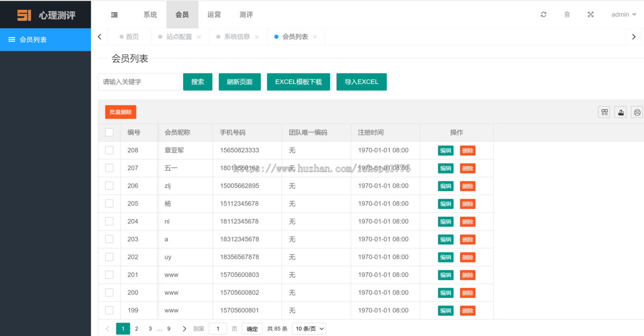Click the export table icon
Viewport: 644px width, 336px height.
coord(621,112)
